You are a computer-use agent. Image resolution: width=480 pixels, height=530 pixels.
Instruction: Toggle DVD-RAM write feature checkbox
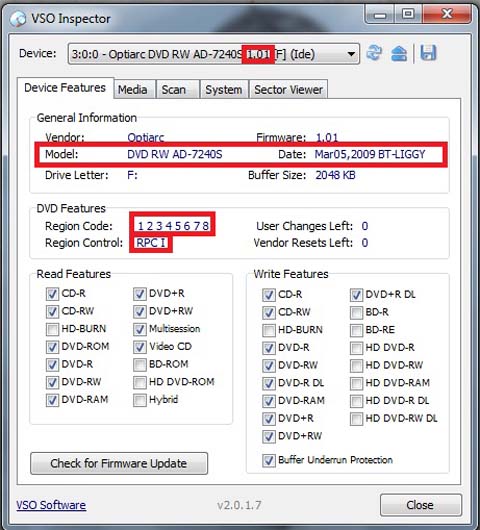pos(269,401)
